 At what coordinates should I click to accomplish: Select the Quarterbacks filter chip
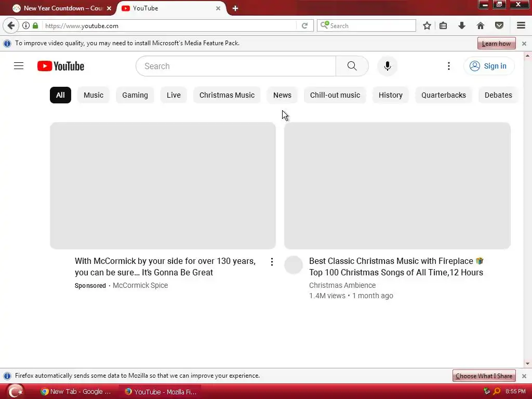[444, 95]
